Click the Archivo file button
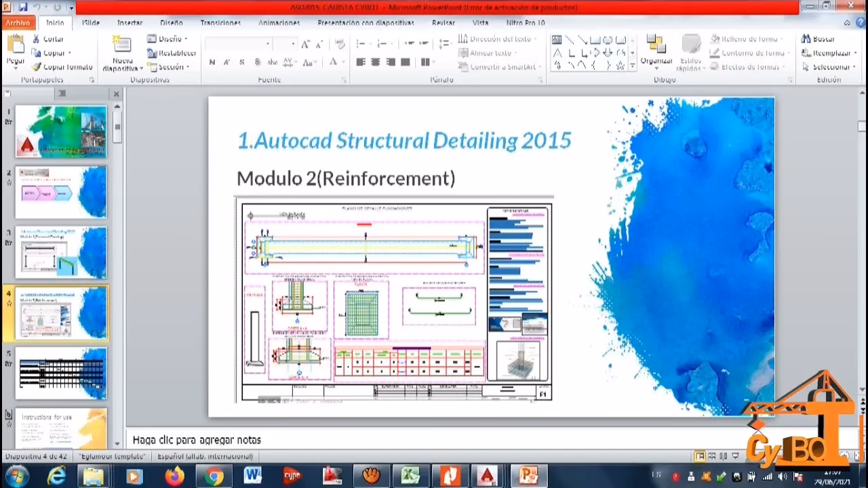Screen dimensions: 868x488 click(x=18, y=22)
